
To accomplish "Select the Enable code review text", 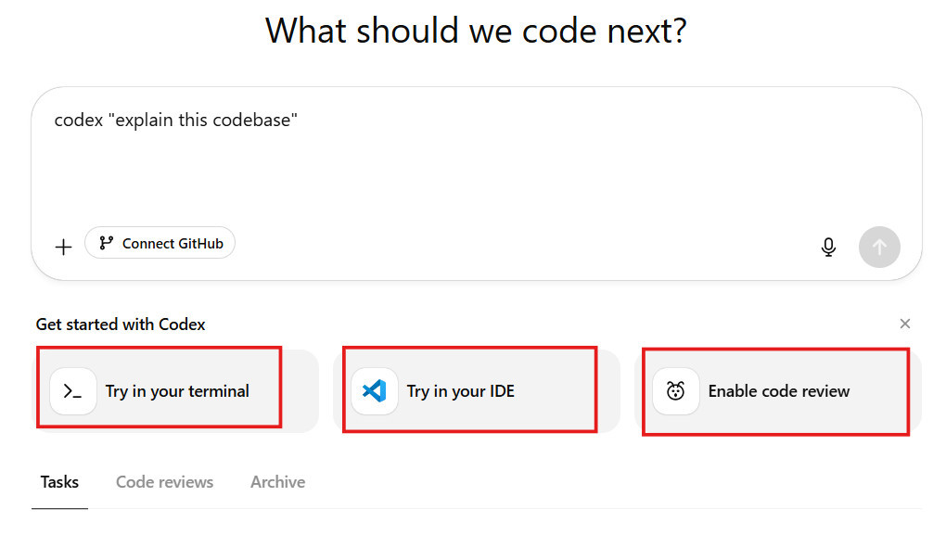I will 778,391.
